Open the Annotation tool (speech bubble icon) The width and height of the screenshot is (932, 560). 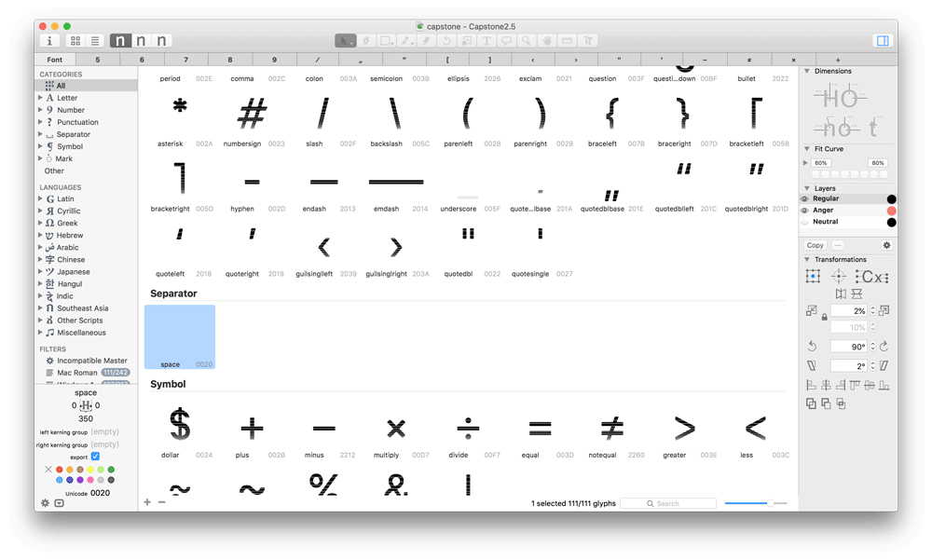(507, 41)
